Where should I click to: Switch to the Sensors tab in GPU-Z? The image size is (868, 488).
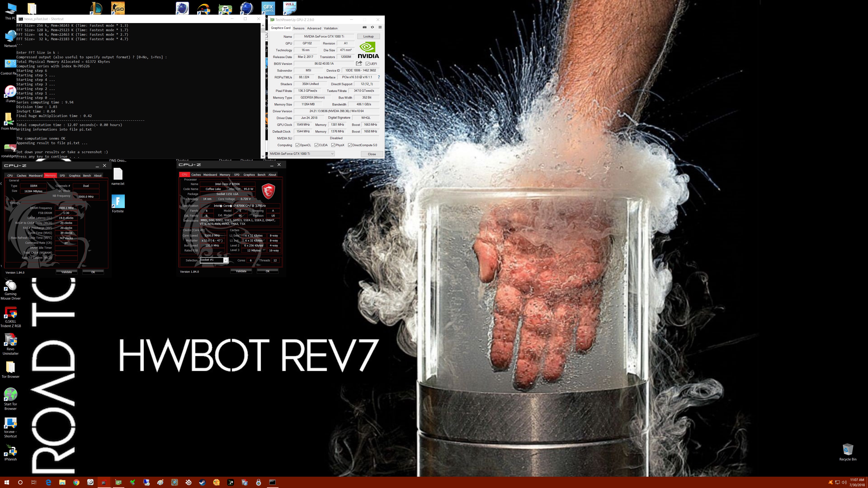coord(299,28)
